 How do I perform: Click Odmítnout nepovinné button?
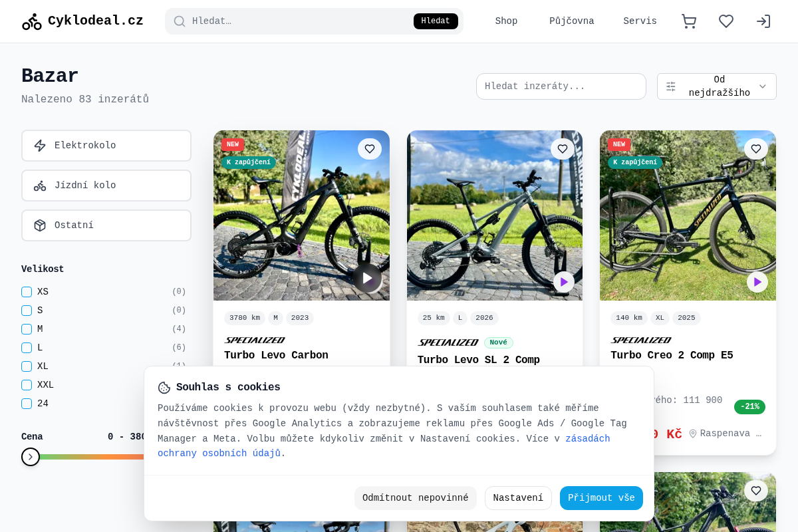pyautogui.click(x=416, y=498)
